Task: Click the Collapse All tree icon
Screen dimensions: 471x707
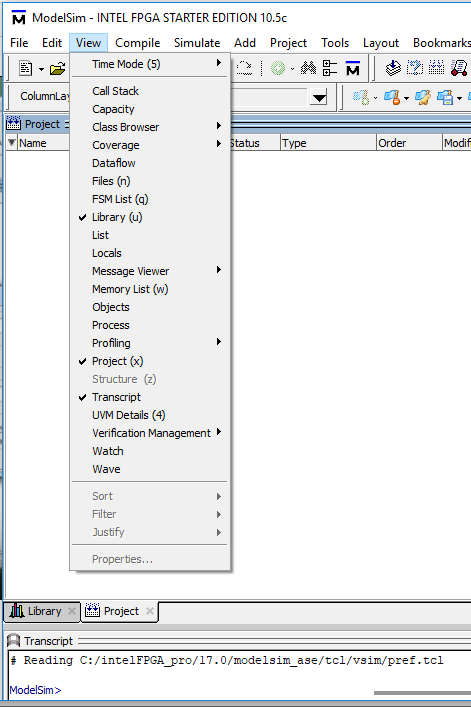Action: [x=330, y=68]
